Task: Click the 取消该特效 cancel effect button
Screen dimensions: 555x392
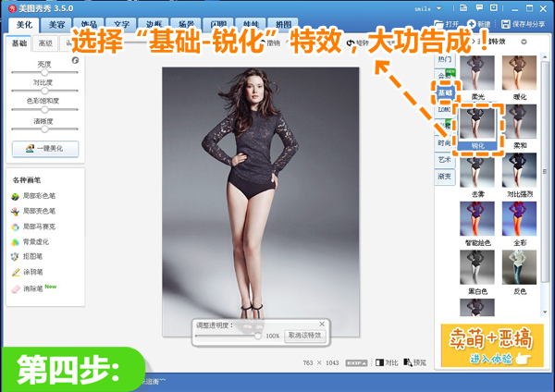Action: coord(304,335)
